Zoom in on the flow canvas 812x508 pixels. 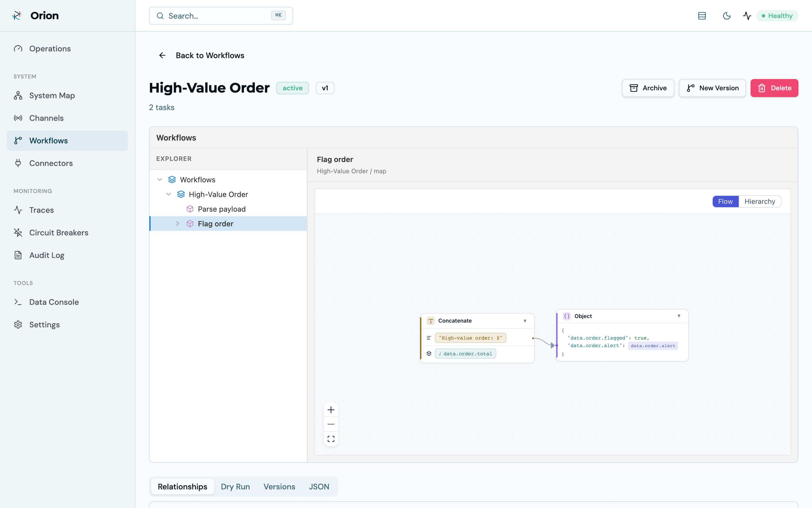(x=331, y=410)
